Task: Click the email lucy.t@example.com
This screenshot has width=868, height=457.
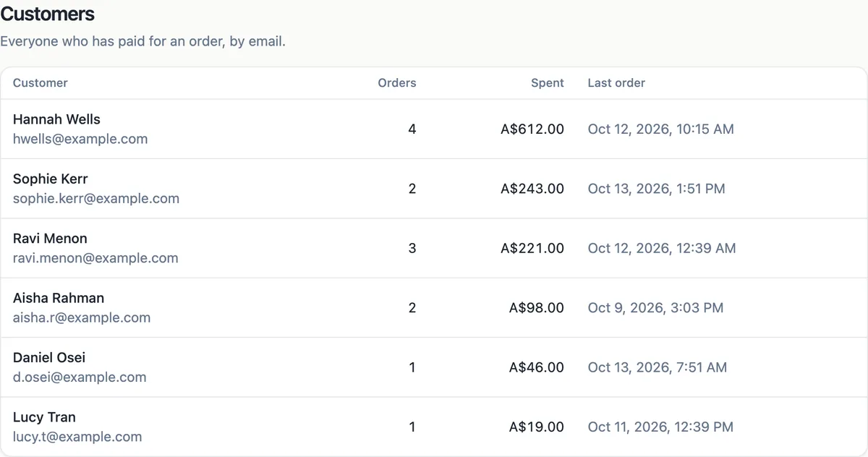Action: [77, 437]
